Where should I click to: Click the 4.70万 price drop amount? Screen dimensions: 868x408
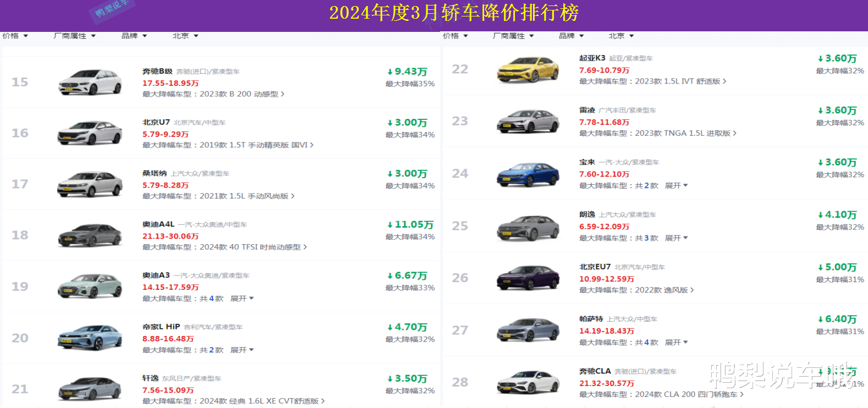tap(407, 327)
